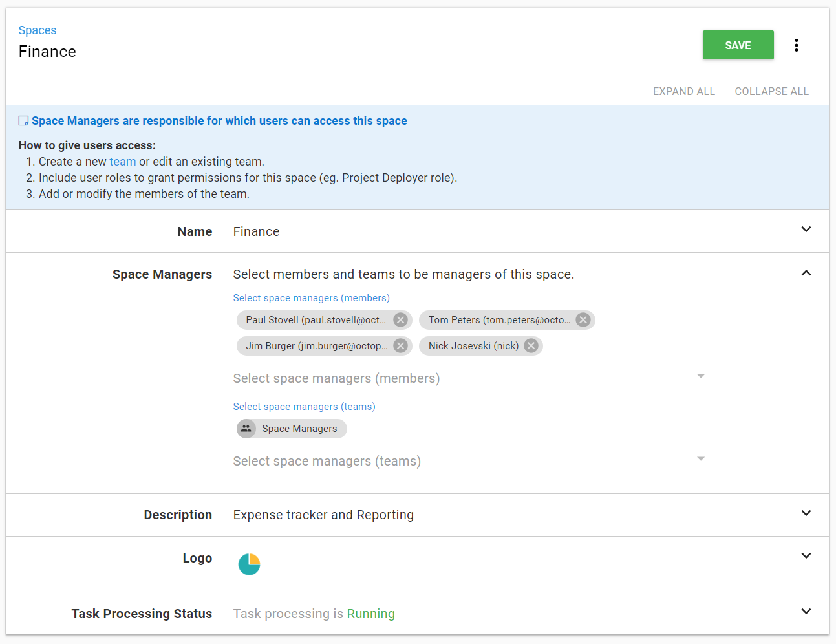Remove Paul Stovell from space managers
Screen dimensions: 836x644
400,319
